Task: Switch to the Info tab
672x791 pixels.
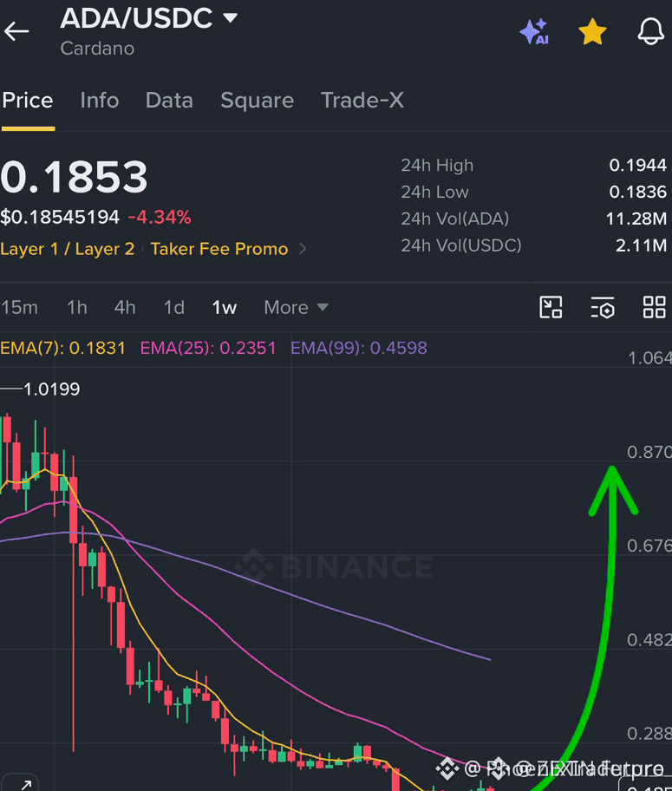Action: pos(100,101)
